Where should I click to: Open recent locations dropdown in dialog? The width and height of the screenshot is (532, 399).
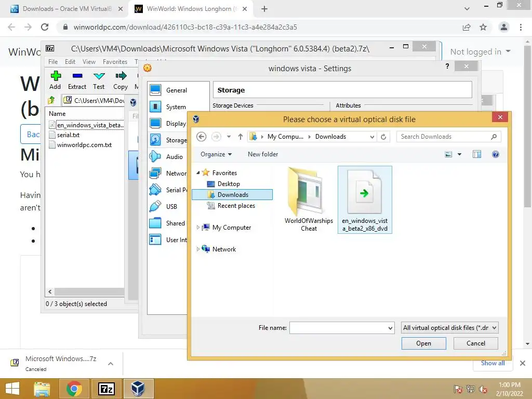(229, 137)
